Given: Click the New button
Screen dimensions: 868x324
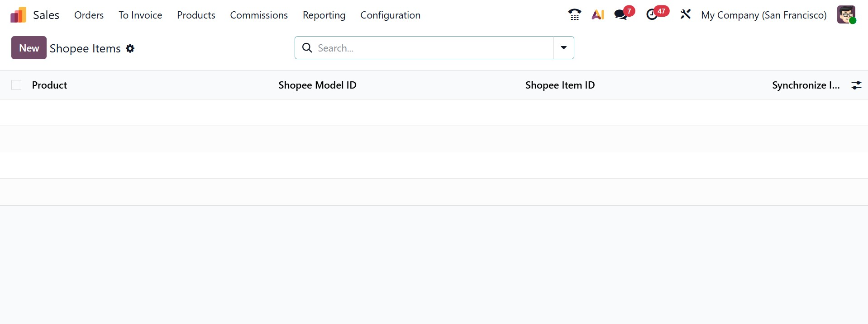Looking at the screenshot, I should (x=29, y=48).
